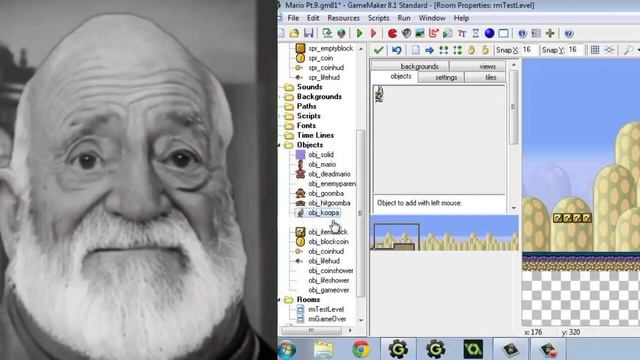
Task: Select obj_koopa in the resource tree
Action: tap(324, 213)
